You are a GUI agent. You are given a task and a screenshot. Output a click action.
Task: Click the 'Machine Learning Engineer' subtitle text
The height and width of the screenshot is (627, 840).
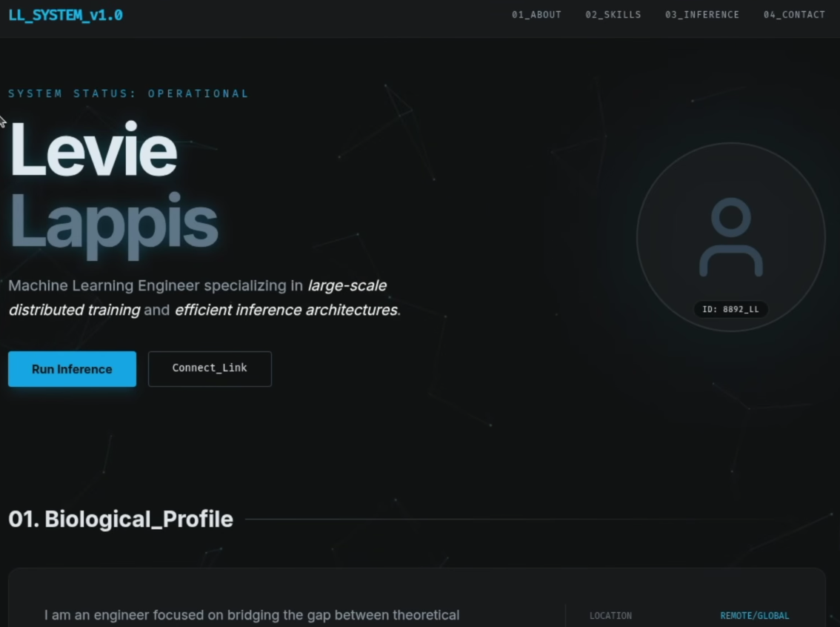[104, 285]
